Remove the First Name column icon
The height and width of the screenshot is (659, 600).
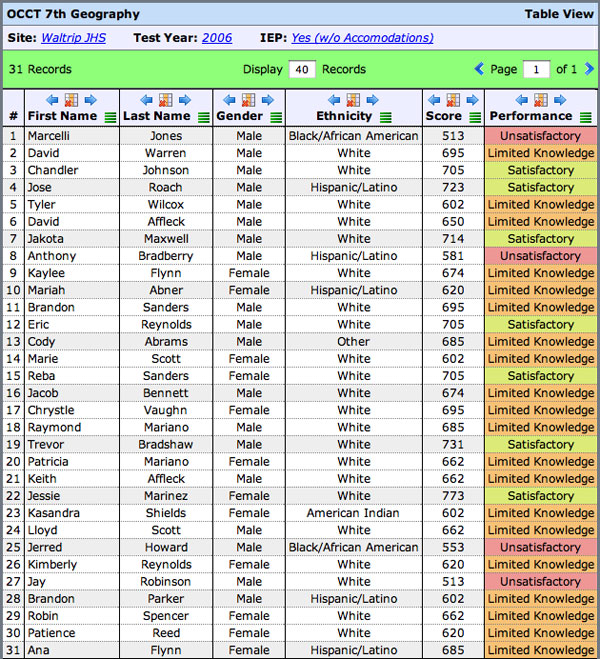(x=71, y=100)
